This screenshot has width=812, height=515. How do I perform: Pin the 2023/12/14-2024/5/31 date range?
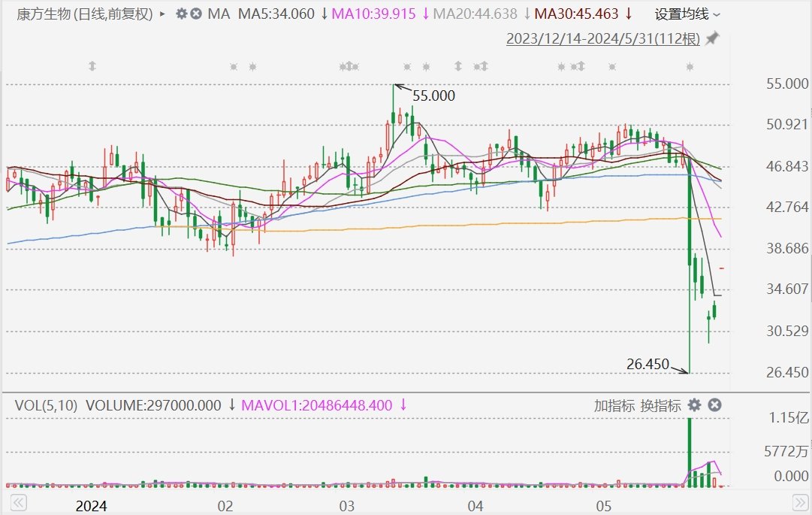click(x=711, y=38)
